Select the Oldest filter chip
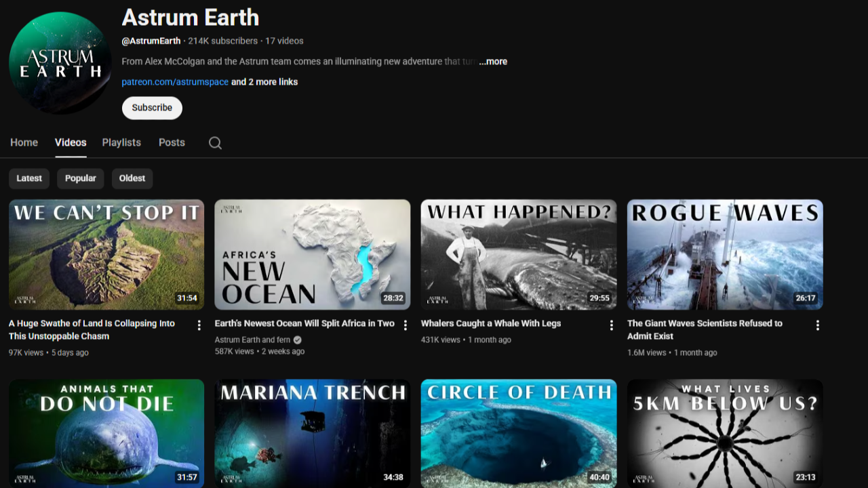 [132, 178]
